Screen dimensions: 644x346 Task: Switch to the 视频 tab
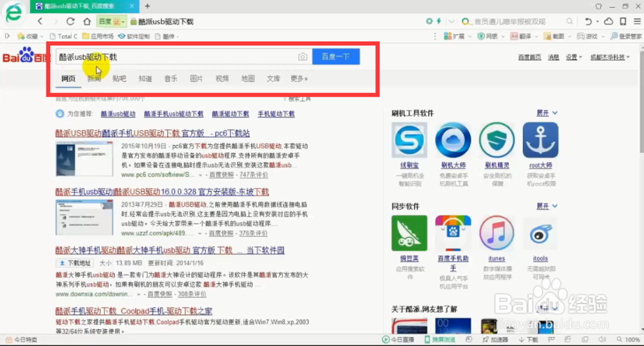[222, 79]
